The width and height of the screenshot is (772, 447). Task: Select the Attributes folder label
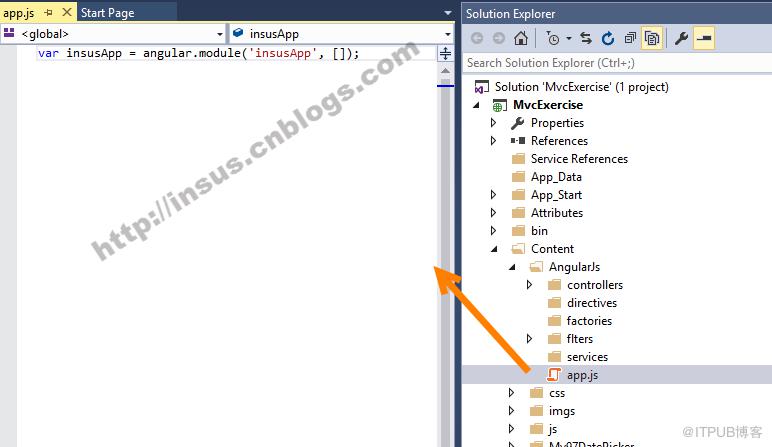coord(557,213)
